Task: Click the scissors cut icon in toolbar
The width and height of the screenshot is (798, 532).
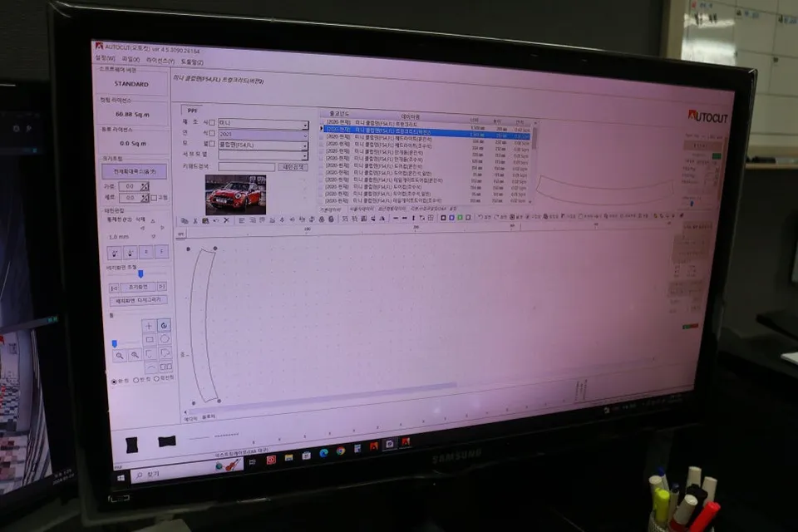Action: click(x=195, y=221)
